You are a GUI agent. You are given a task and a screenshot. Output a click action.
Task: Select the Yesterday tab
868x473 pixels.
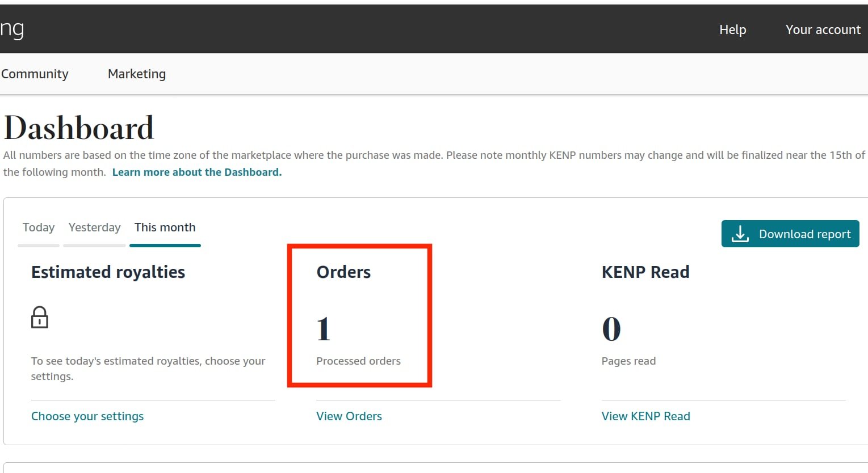94,227
